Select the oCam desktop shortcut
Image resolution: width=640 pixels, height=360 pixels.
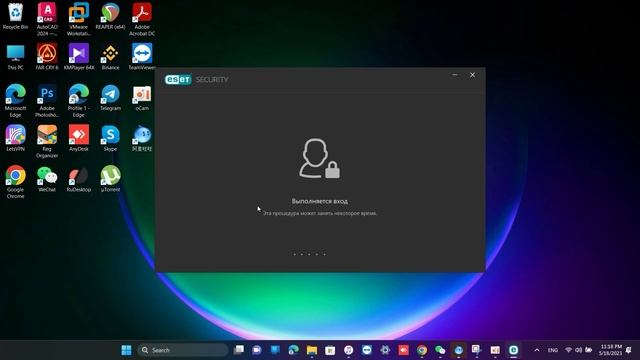tap(142, 98)
